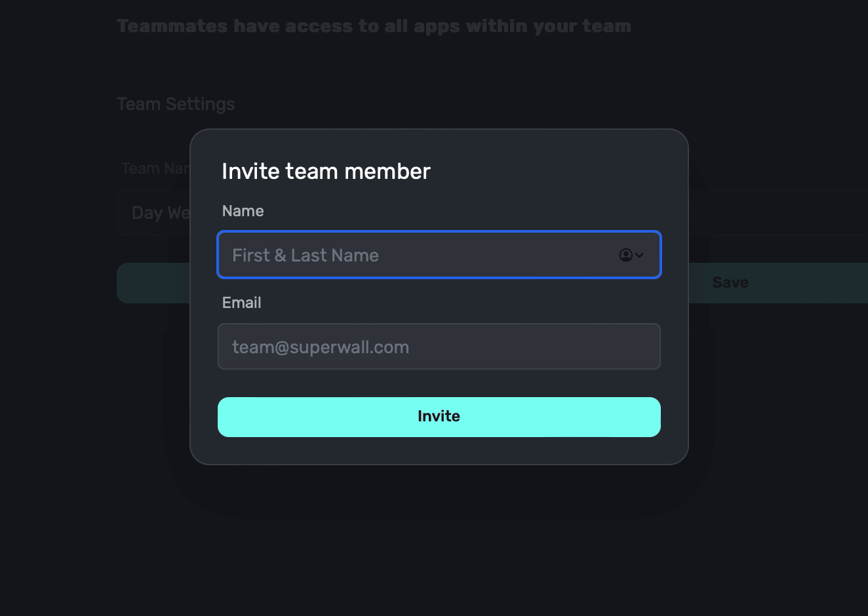Click the Email label in the dialog

pyautogui.click(x=241, y=303)
